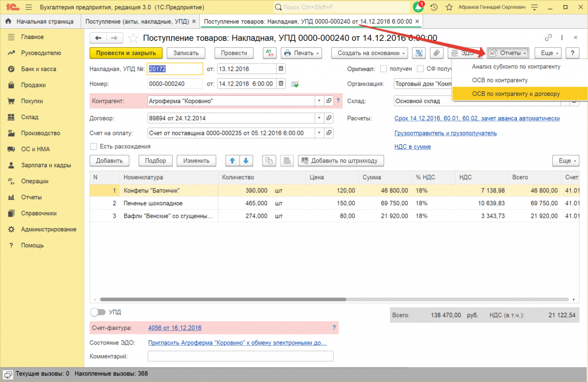Viewport: 588px width, 382px height.
Task: Open the Срок 14.12.2016 расчеты link
Action: point(477,118)
